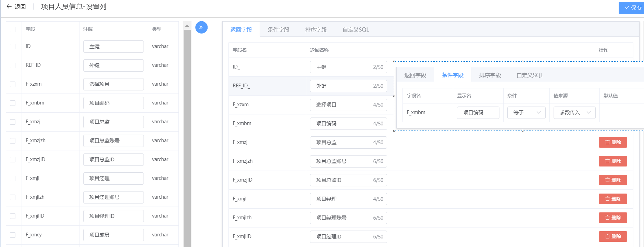Switch to the 排序字段 tab in main panel
Viewport: 644px width, 247px height.
pyautogui.click(x=316, y=30)
